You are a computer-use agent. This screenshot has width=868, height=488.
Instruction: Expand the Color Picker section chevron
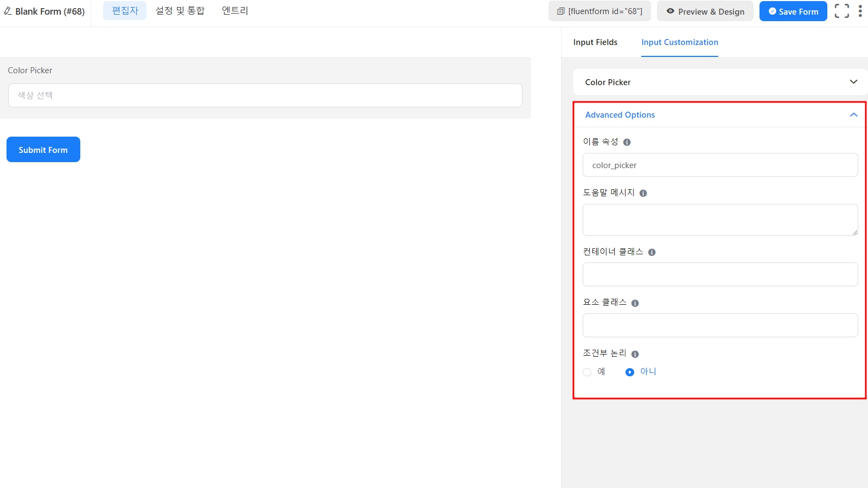pyautogui.click(x=853, y=82)
